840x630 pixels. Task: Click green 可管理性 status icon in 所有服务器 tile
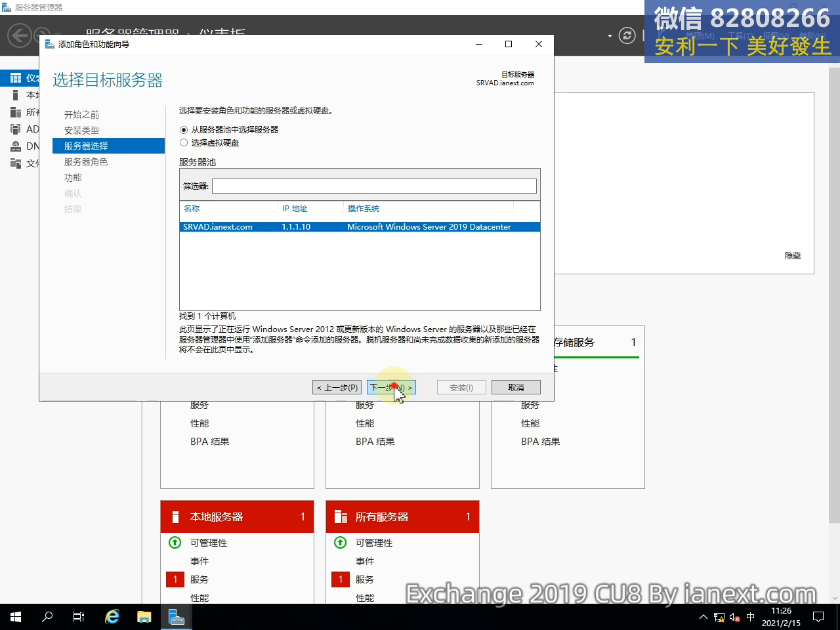pyautogui.click(x=341, y=543)
